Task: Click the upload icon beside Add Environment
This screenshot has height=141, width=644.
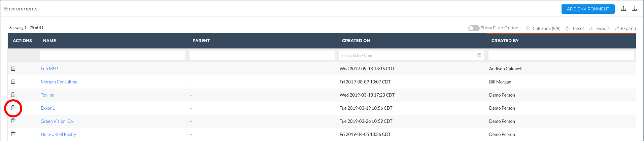Action: tap(623, 9)
